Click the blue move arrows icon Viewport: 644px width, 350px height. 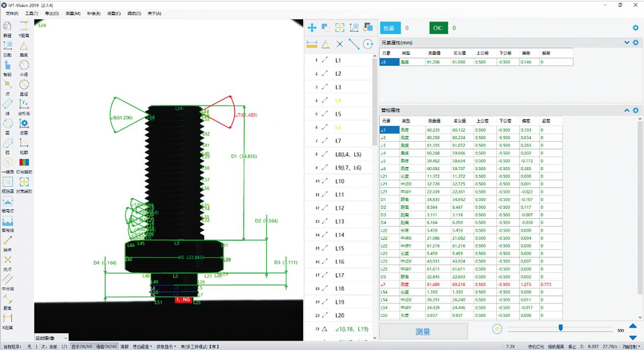(x=312, y=28)
